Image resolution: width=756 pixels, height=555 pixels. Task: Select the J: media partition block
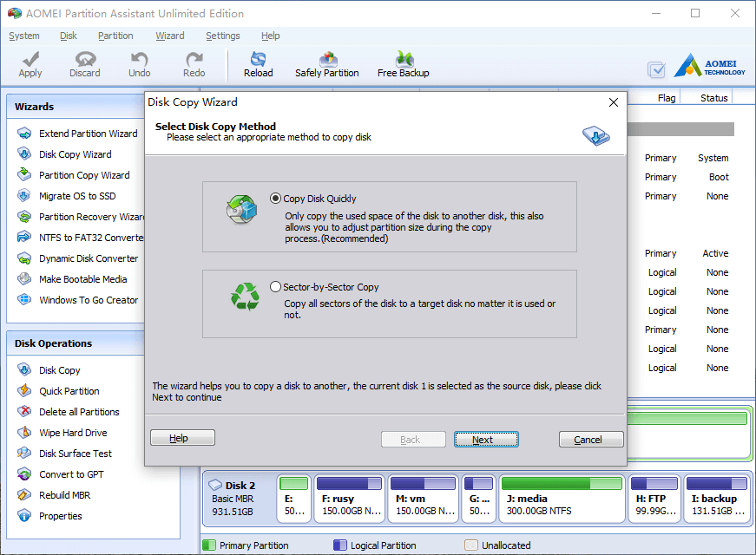tap(562, 498)
